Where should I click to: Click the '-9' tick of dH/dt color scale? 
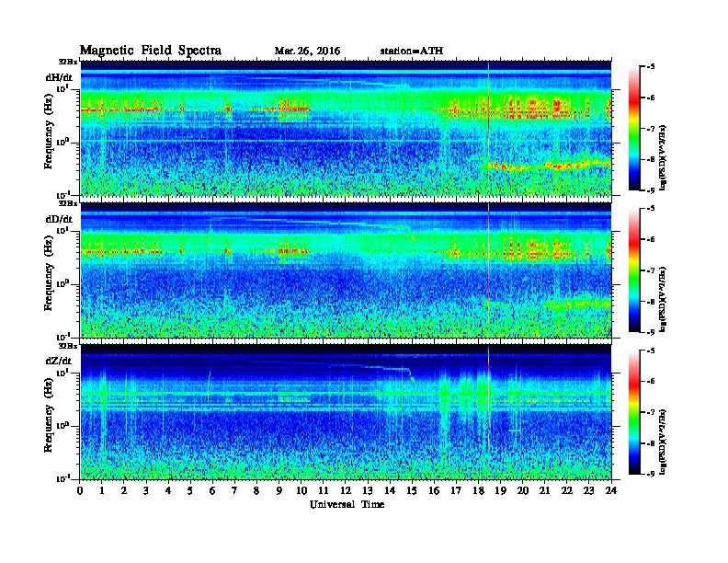click(651, 190)
